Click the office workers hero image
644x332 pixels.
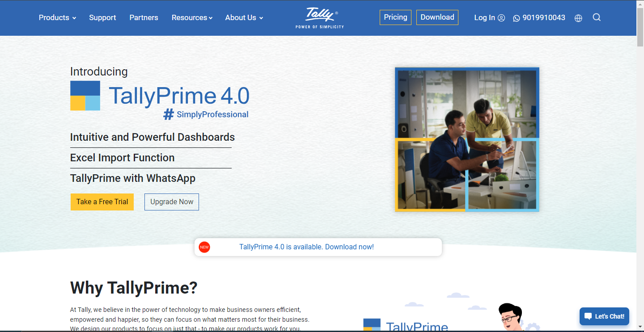point(467,139)
